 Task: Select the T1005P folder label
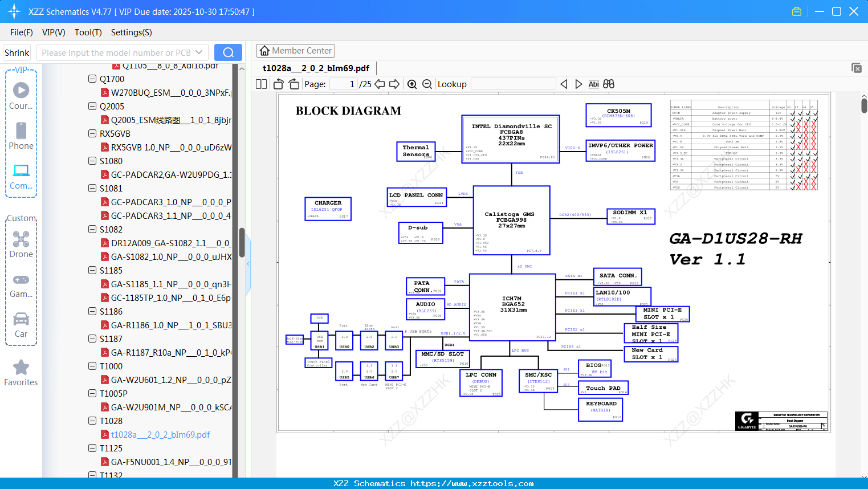pyautogui.click(x=113, y=393)
